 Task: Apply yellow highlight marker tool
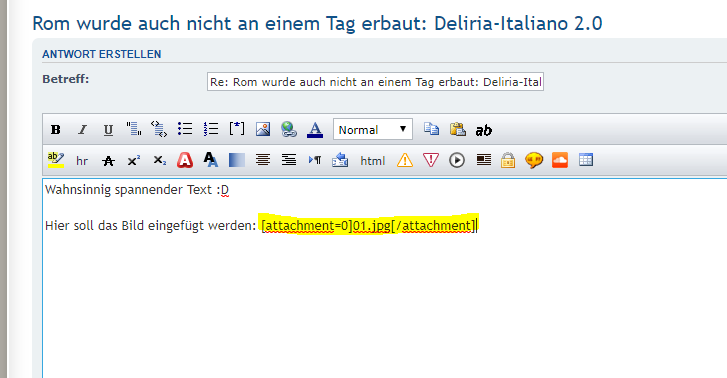pyautogui.click(x=56, y=160)
